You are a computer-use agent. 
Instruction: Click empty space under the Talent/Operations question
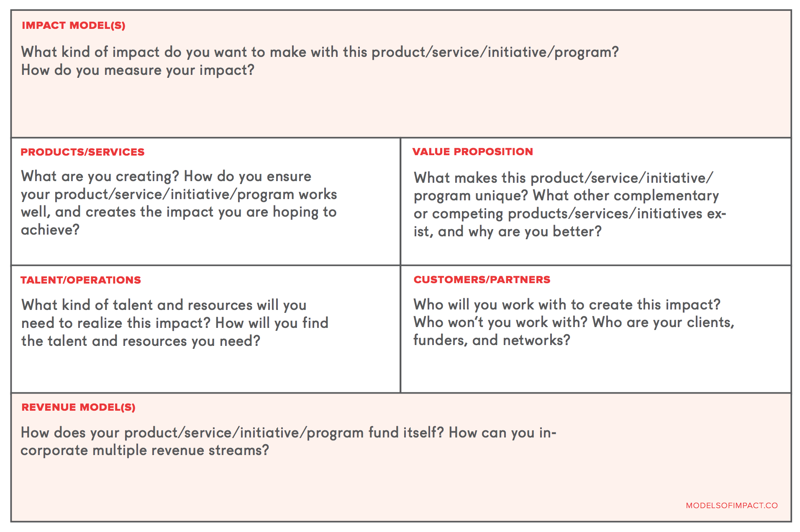205,371
